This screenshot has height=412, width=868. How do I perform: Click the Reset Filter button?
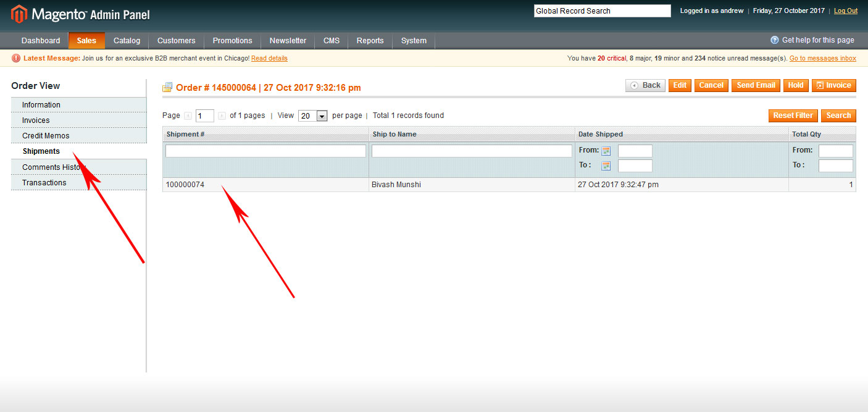click(x=793, y=116)
